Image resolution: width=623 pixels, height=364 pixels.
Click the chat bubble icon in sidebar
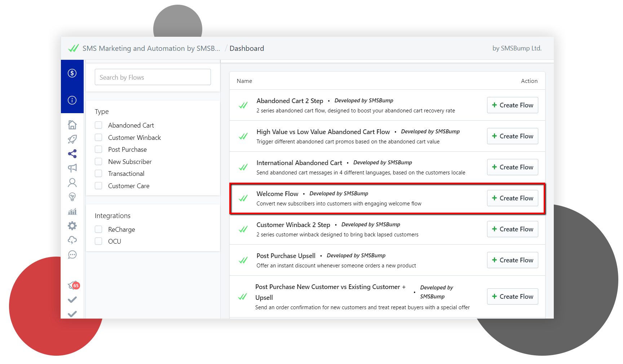[x=72, y=255]
